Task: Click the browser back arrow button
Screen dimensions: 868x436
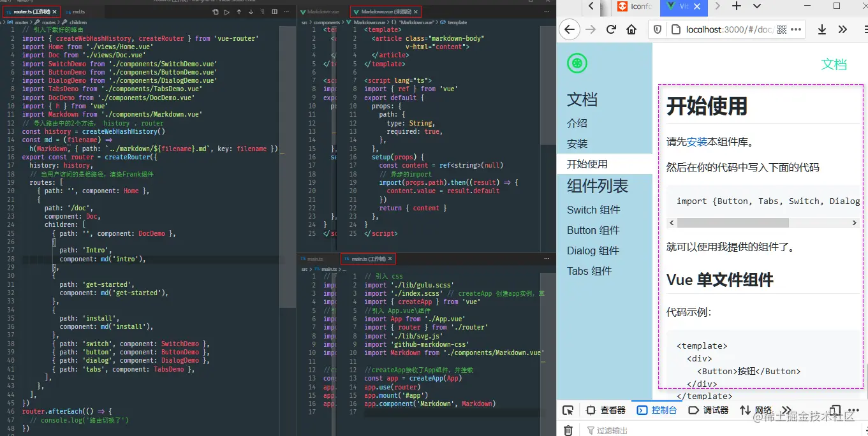Action: (x=570, y=29)
